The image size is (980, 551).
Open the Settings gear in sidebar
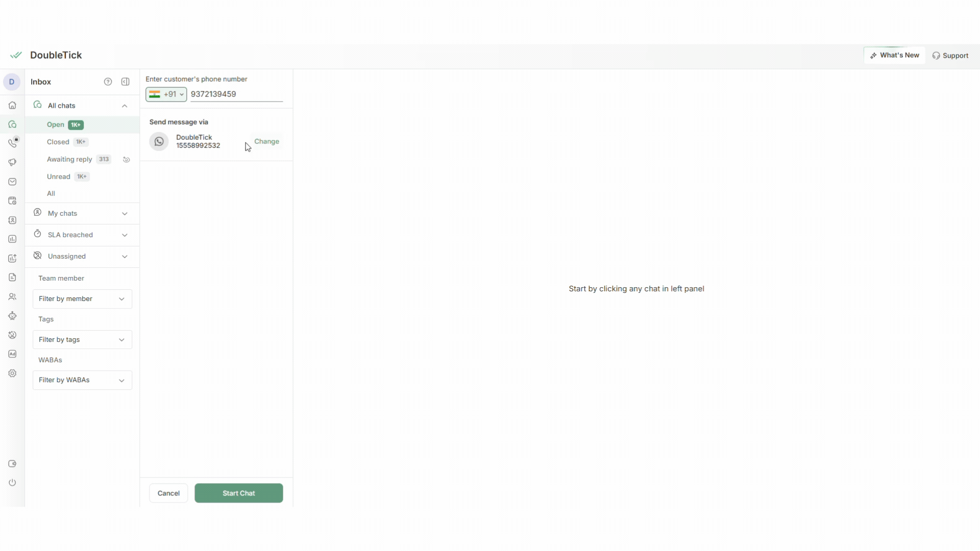click(x=12, y=373)
